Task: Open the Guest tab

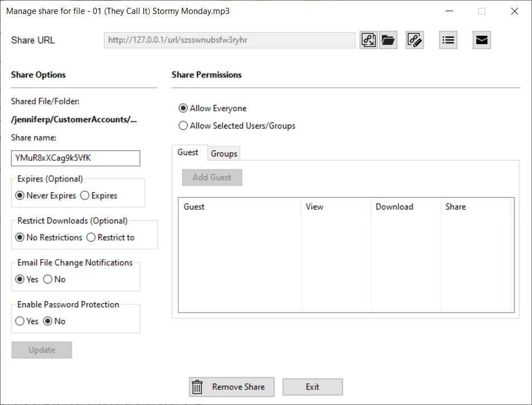Action: pos(188,153)
